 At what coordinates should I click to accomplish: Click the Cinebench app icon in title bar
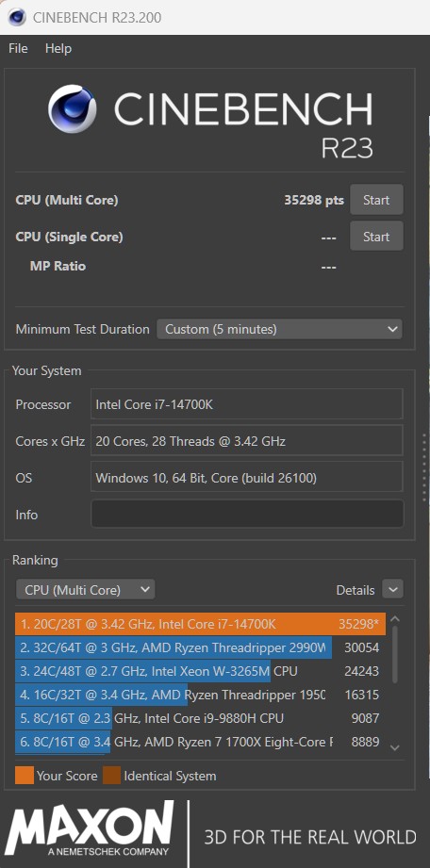point(17,17)
